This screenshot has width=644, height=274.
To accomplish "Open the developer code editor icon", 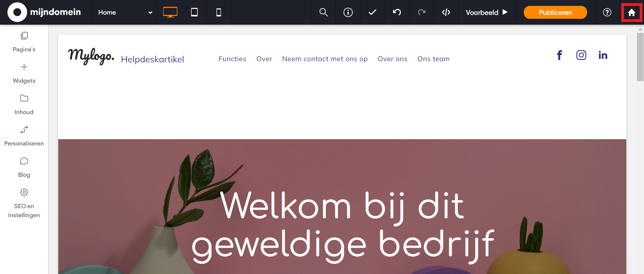I will click(x=446, y=13).
